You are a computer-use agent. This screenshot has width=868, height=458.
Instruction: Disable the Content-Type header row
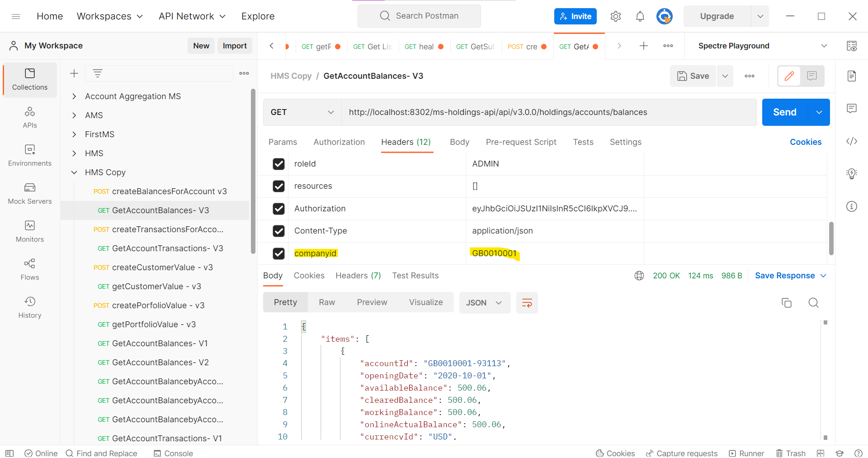point(278,231)
